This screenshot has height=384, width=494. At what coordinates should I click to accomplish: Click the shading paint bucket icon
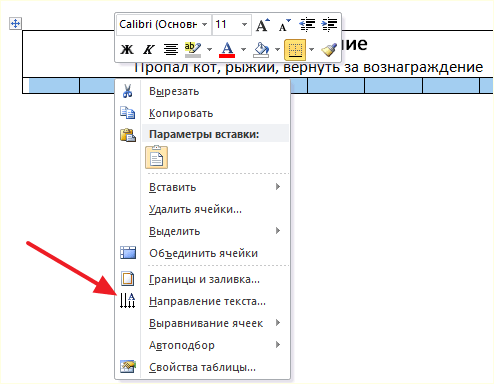[x=261, y=49]
